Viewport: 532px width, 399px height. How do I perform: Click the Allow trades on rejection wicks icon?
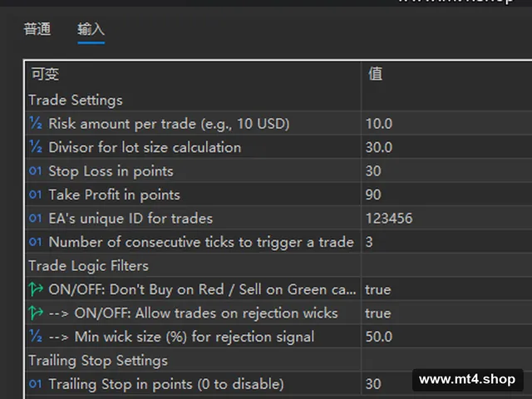click(x=36, y=313)
